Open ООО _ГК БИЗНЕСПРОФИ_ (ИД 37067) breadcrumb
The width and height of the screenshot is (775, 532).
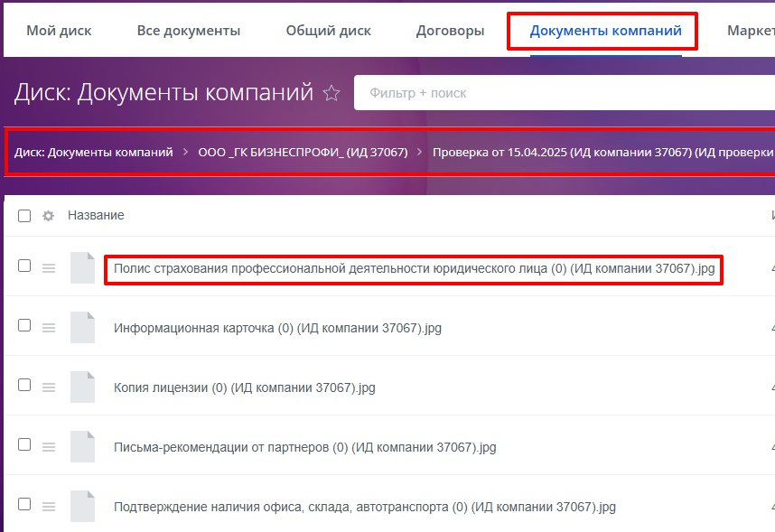303,153
